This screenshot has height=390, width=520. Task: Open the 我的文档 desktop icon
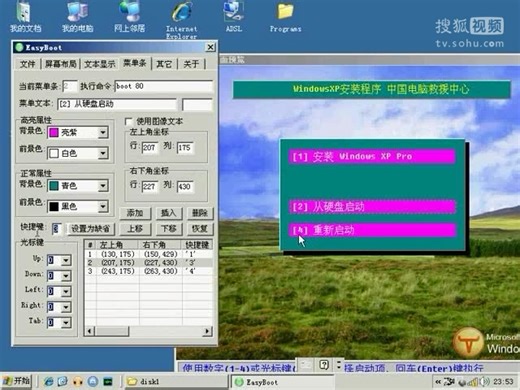[x=25, y=17]
